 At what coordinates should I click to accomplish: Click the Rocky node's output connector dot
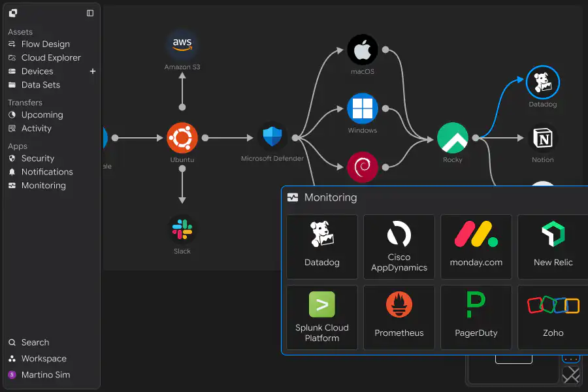click(476, 138)
